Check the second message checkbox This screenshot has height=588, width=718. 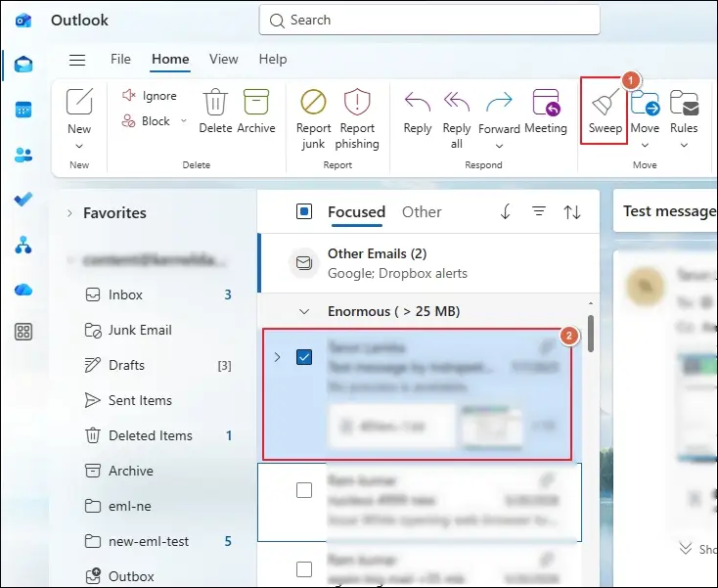pyautogui.click(x=304, y=490)
